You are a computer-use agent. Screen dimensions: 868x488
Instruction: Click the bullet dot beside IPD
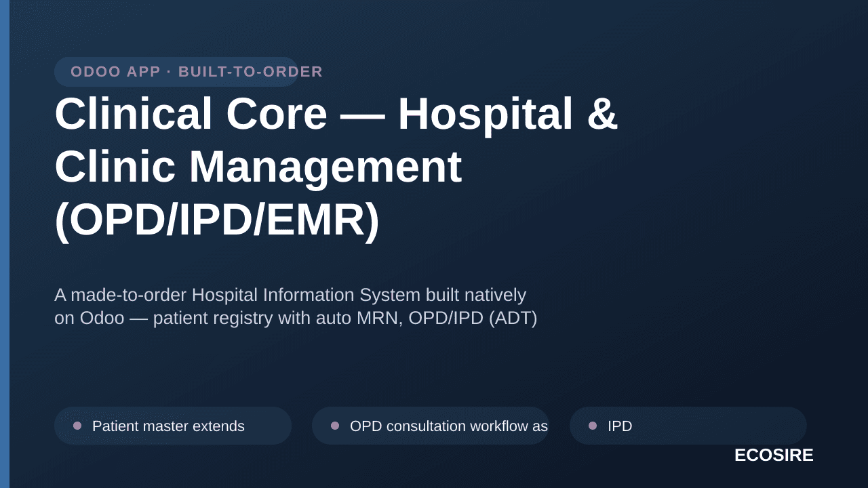click(593, 426)
